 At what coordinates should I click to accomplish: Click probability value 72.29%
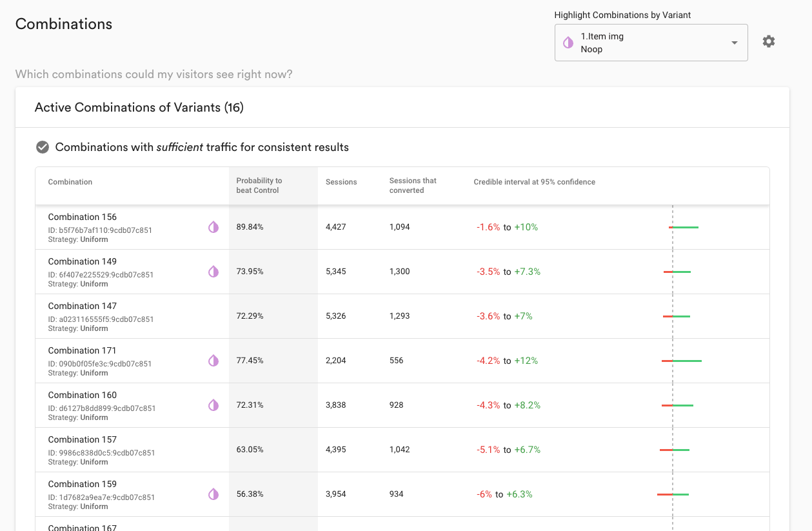[x=250, y=316]
